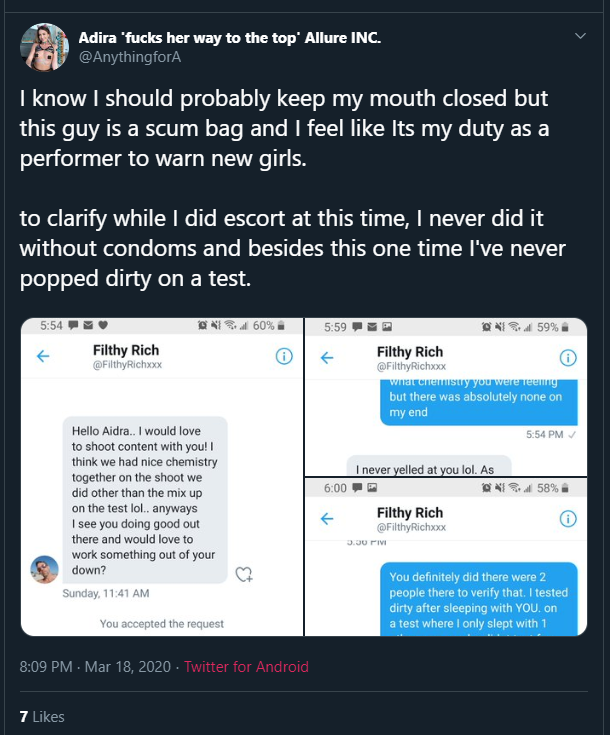Open the tweet options chevron menu
This screenshot has width=610, height=735.
click(580, 37)
